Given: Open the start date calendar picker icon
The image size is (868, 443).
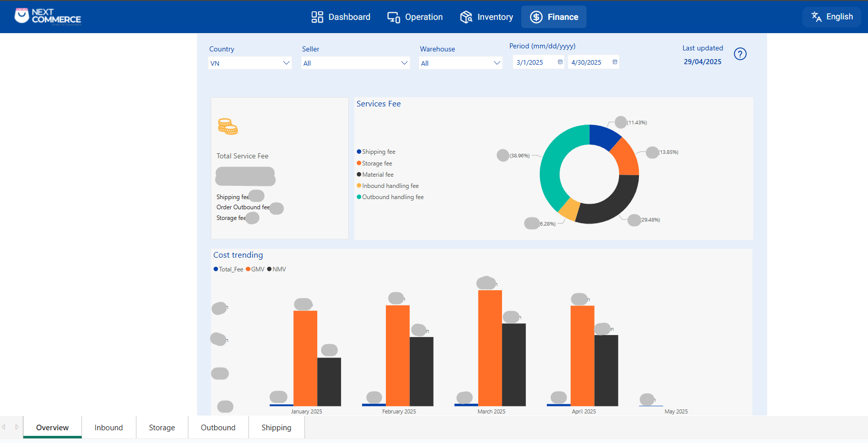Looking at the screenshot, I should pyautogui.click(x=560, y=62).
